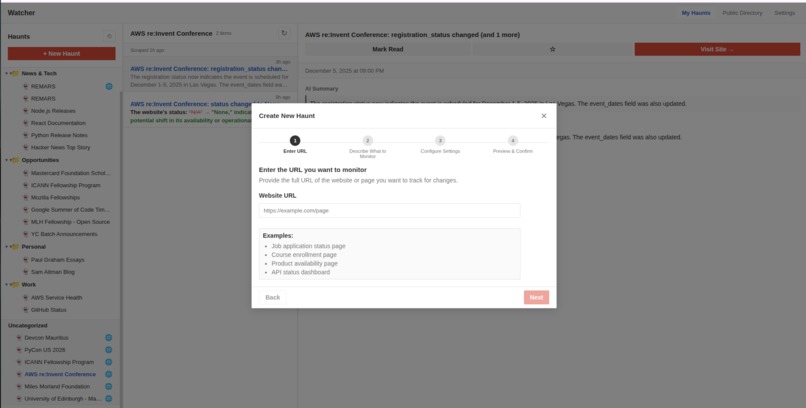
Task: Collapse the News & Tech folder arrow
Action: click(x=7, y=73)
